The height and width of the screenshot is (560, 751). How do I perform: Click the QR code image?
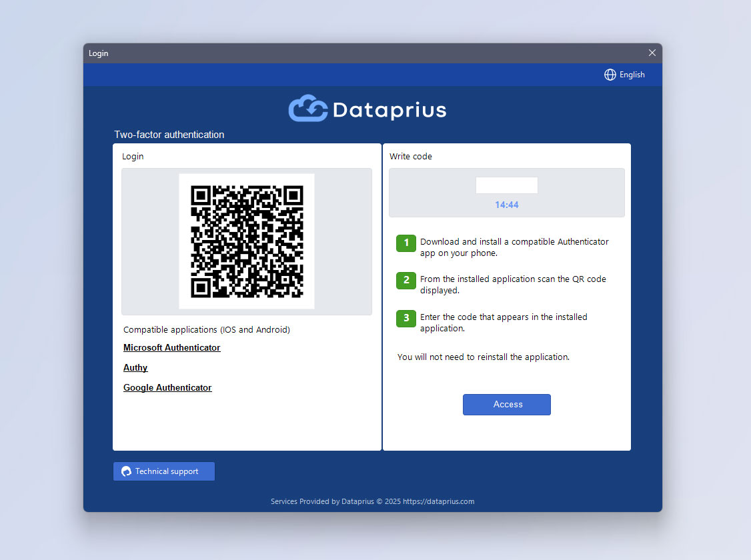tap(247, 241)
